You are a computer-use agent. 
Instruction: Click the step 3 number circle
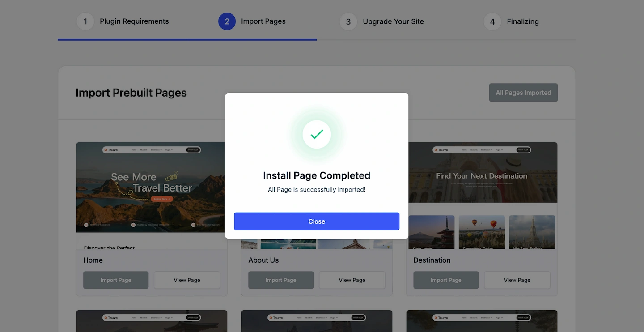(348, 21)
